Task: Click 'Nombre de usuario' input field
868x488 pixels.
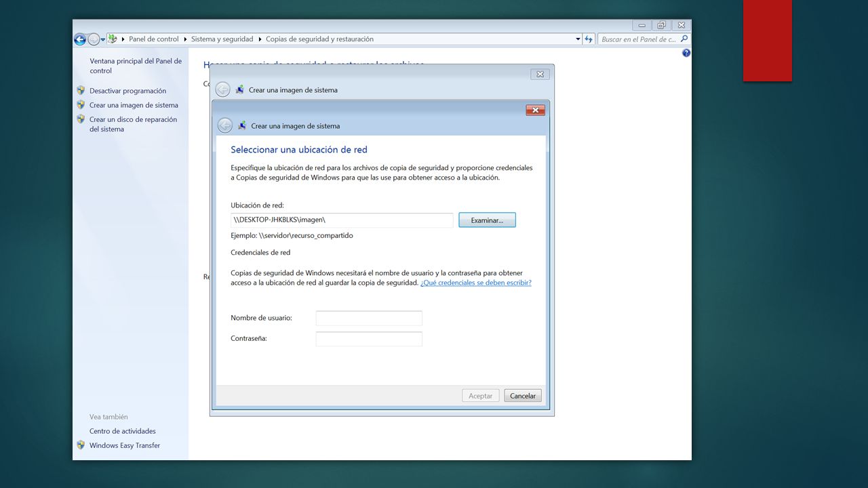Action: [x=369, y=318]
